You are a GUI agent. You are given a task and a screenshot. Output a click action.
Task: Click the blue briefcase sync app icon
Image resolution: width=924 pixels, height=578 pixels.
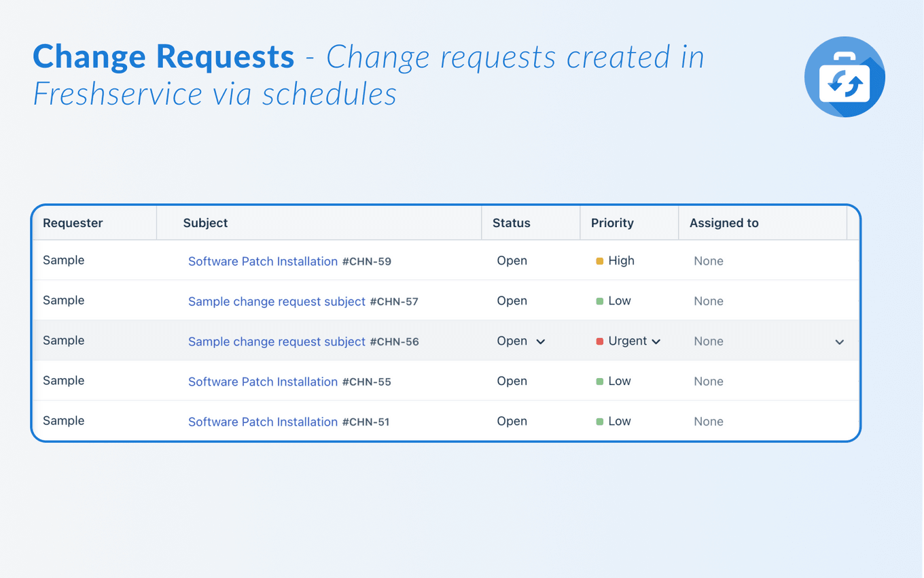point(845,76)
